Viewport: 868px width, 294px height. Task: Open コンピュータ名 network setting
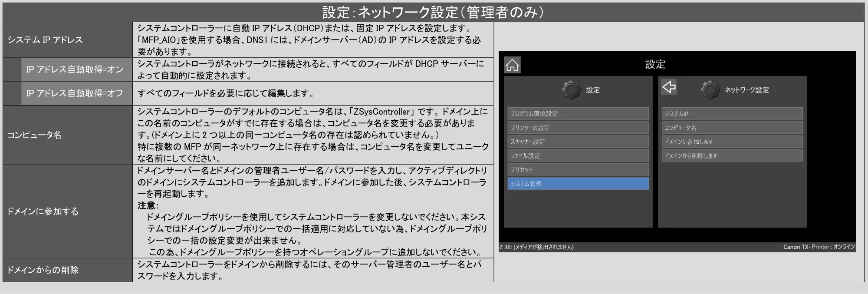(732, 128)
